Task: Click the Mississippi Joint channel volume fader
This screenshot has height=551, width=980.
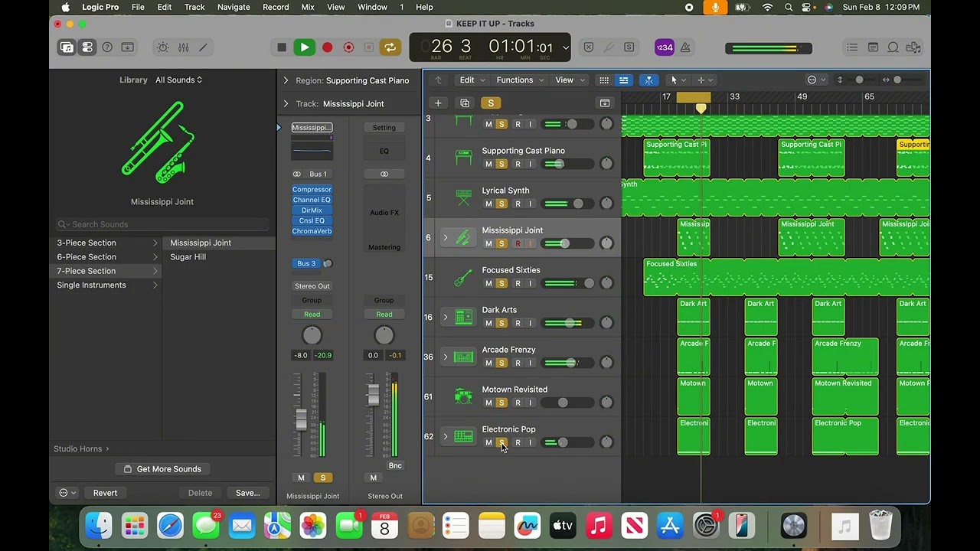Action: pyautogui.click(x=301, y=419)
